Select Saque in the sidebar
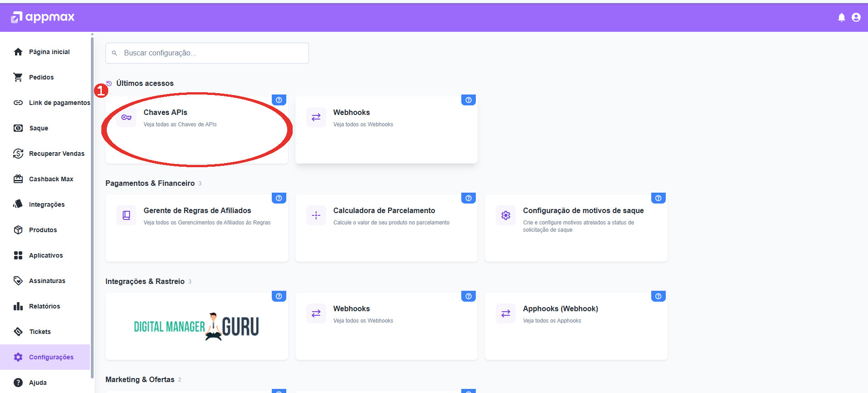This screenshot has height=393, width=868. (x=45, y=128)
